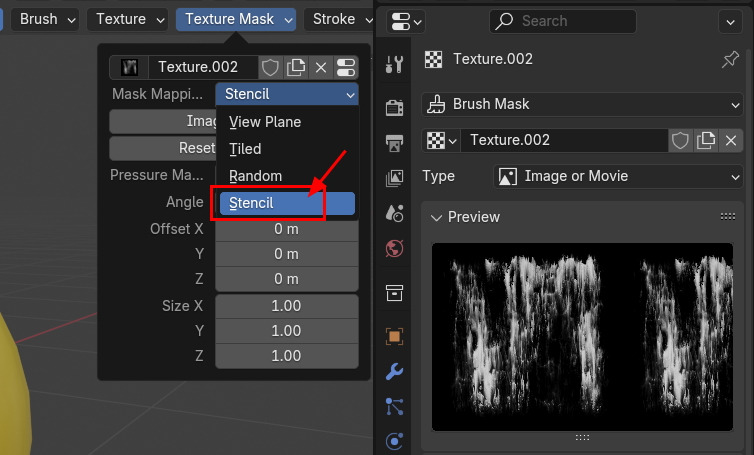754x455 pixels.
Task: Click the texture thumbnail icon in popover
Action: pos(129,67)
